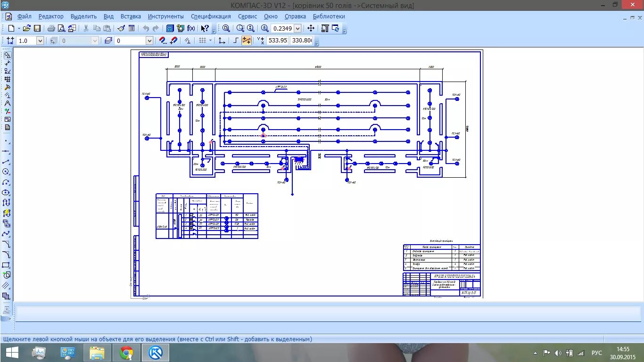Click the volume speaker icon in tray
Viewport: 644px width, 362px height.
558,353
